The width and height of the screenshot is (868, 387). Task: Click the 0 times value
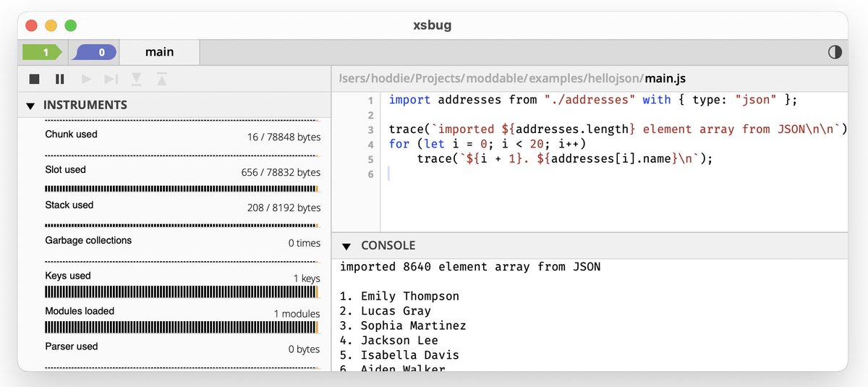coord(304,243)
